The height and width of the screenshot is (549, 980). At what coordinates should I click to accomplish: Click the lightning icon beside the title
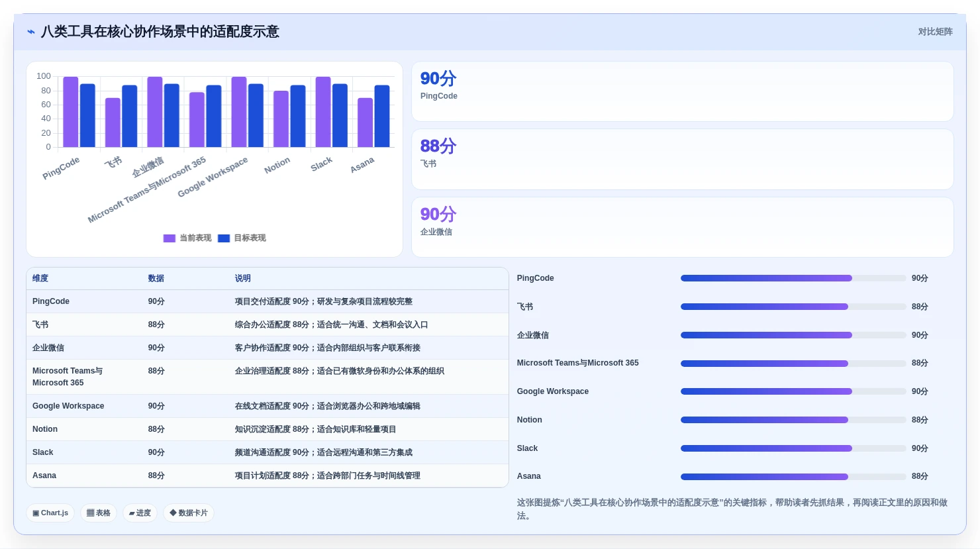click(30, 32)
